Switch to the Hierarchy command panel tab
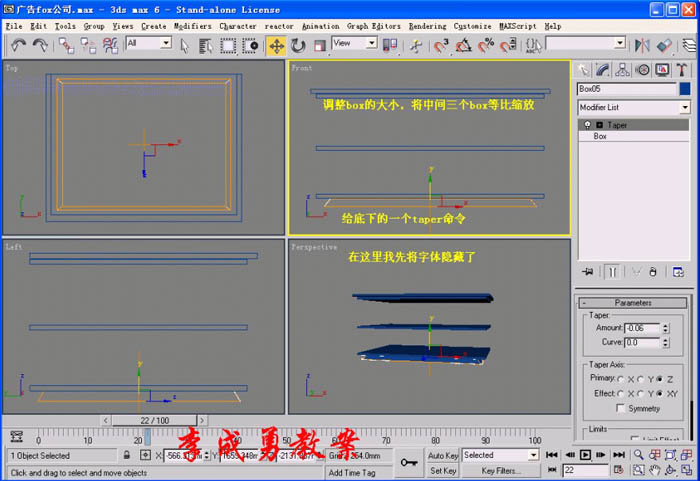The image size is (700, 481). [x=622, y=70]
